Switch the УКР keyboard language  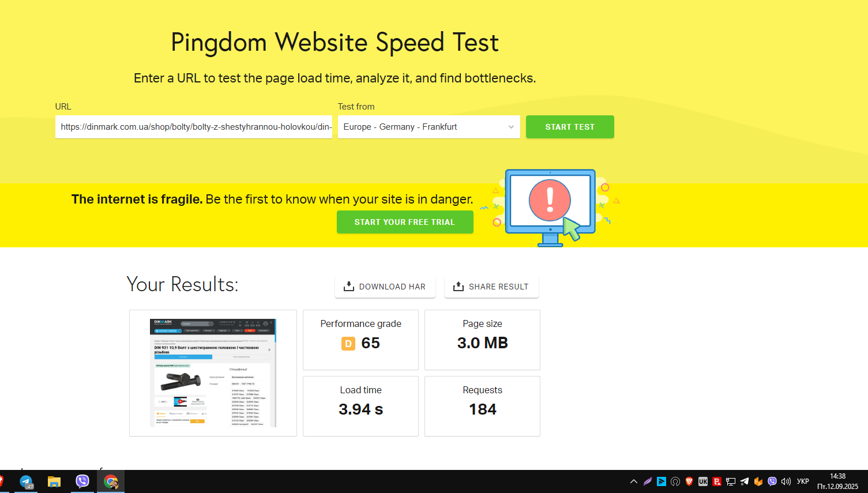(x=803, y=481)
